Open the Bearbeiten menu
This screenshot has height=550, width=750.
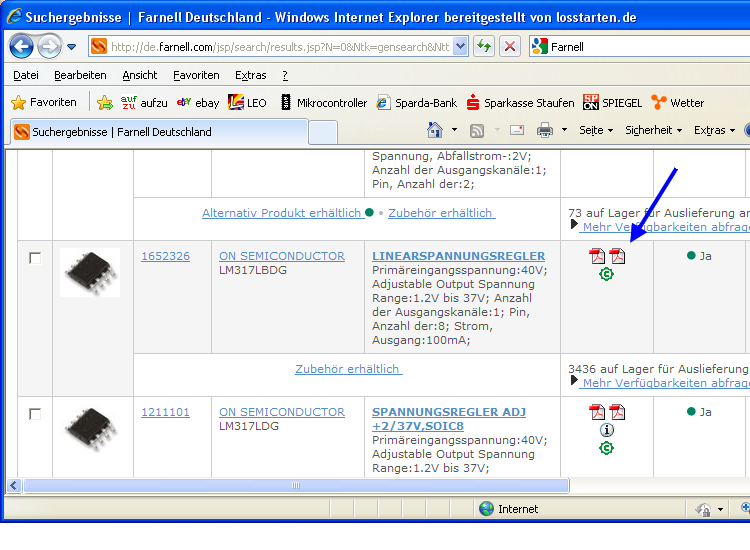click(80, 75)
